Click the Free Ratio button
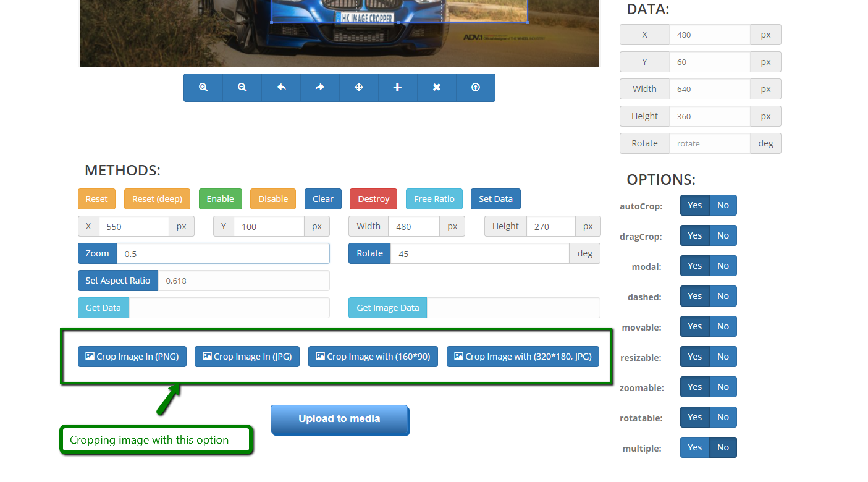Viewport: 868px width, 482px height. pos(434,199)
